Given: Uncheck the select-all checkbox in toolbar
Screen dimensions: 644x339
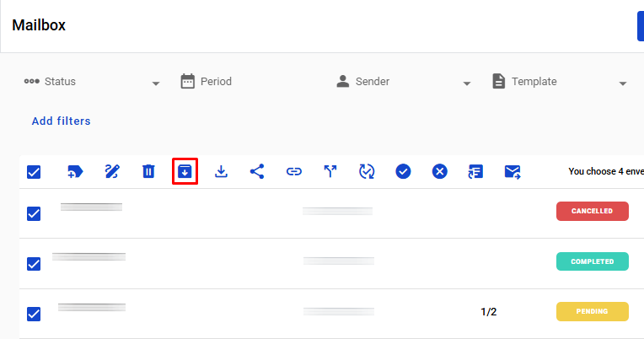Looking at the screenshot, I should [x=34, y=172].
